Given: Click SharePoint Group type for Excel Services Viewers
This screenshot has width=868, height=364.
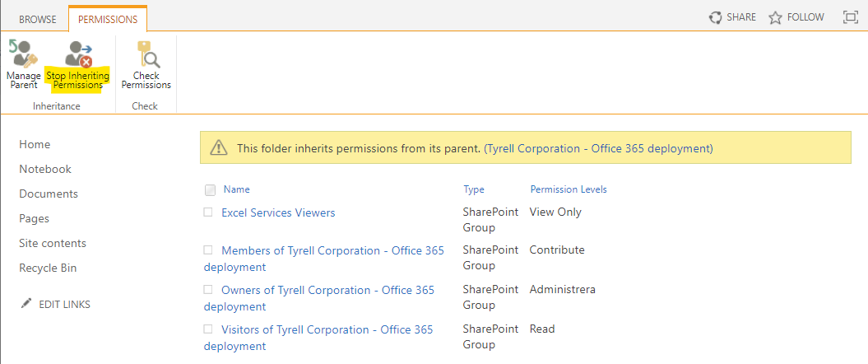Looking at the screenshot, I should tap(490, 220).
